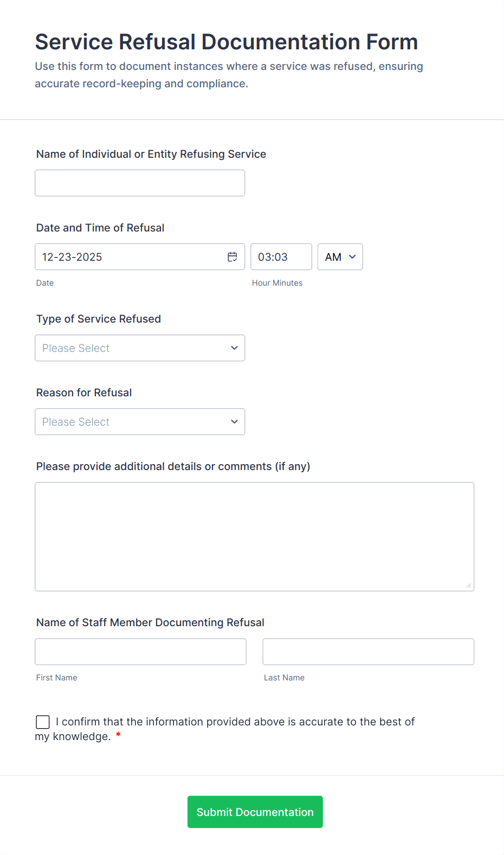Focus the staff Last Name field

(368, 652)
